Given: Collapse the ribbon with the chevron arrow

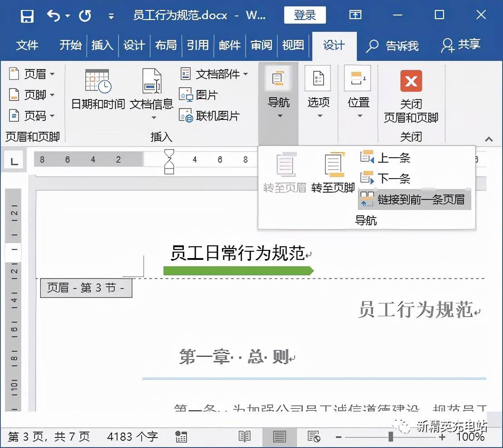Looking at the screenshot, I should click(488, 139).
